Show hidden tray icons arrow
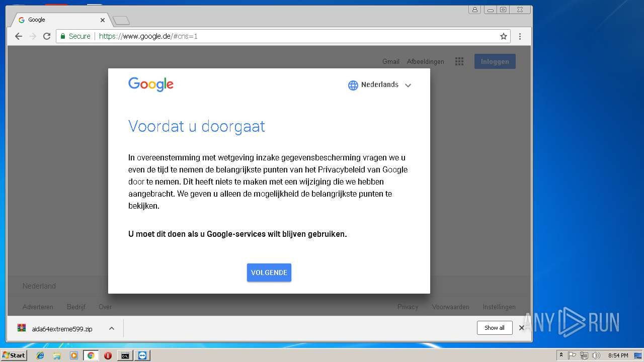Image resolution: width=644 pixels, height=362 pixels. tap(561, 355)
